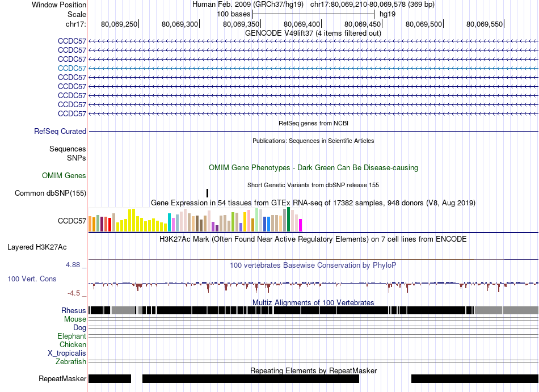This screenshot has height=392, width=539.
Task: Click CCDC57 label beside GTEx bar chart
Action: pos(72,221)
